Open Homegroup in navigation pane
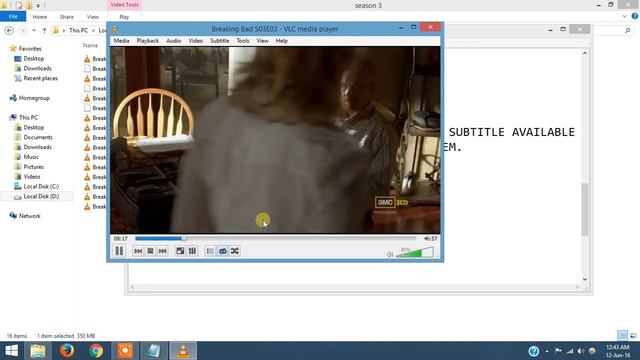 pos(34,98)
